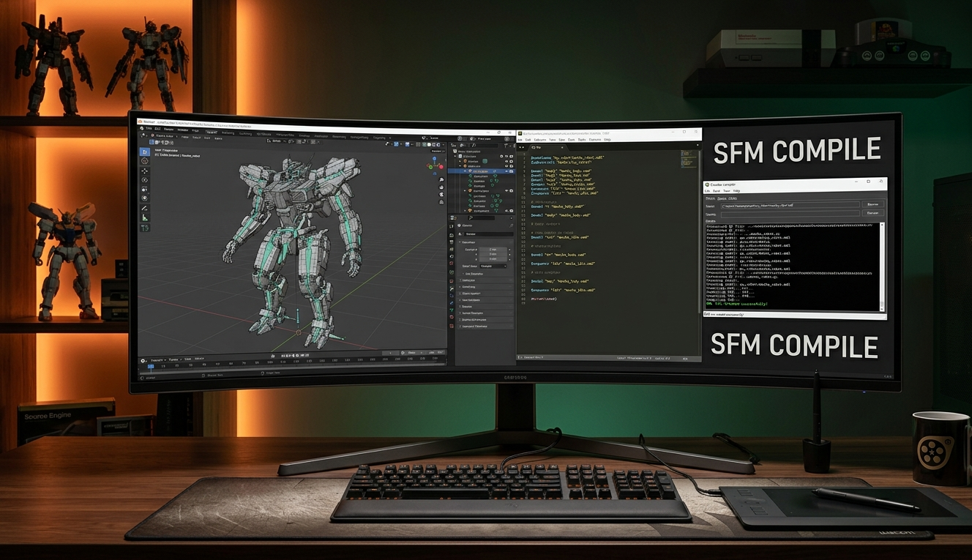Open the Edit menu in the code editor

pyautogui.click(x=528, y=140)
